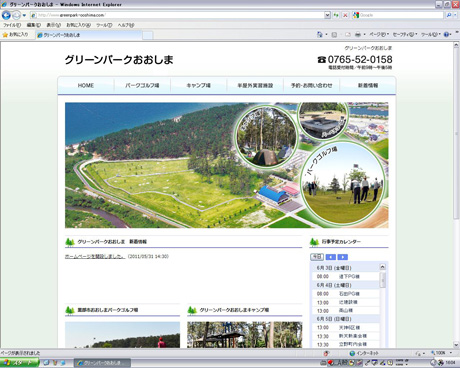Click the Read Mail icon in command bar
The height and width of the screenshot is (368, 460).
click(x=348, y=34)
